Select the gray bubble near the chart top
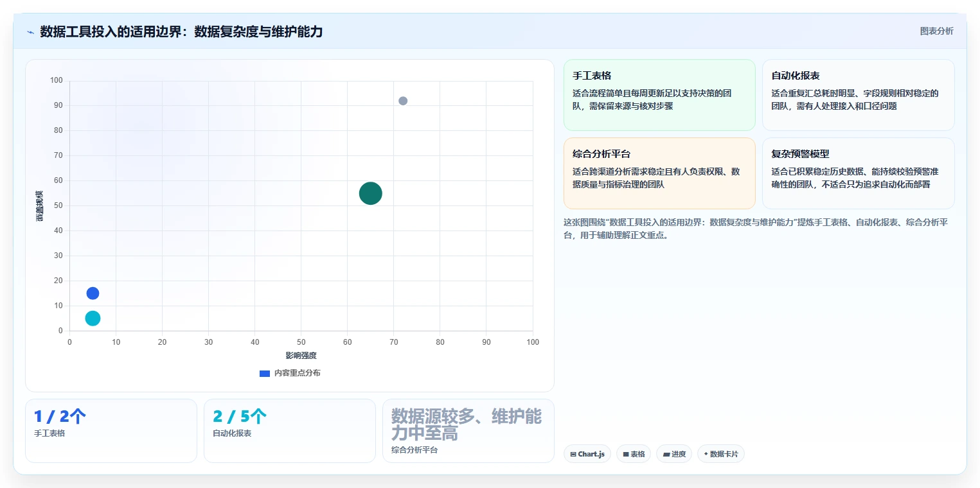This screenshot has width=980, height=488. tap(403, 101)
